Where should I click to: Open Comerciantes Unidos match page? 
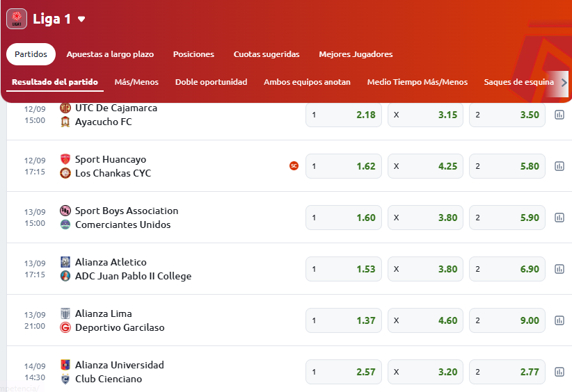[x=123, y=224]
